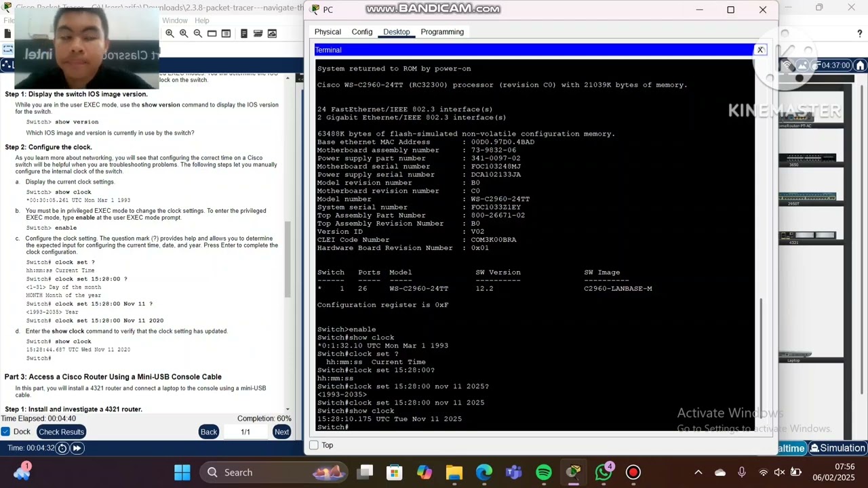Click the New file icon in Packet Tracer
868x488 pixels.
click(7, 33)
